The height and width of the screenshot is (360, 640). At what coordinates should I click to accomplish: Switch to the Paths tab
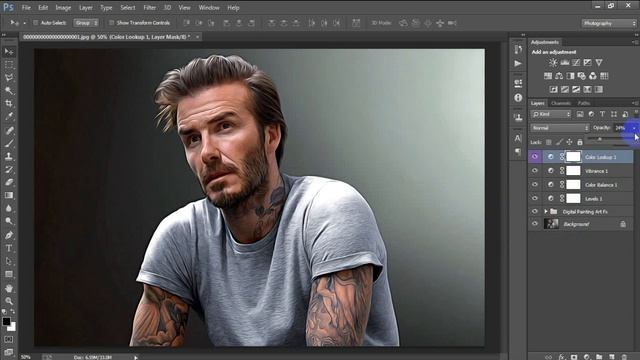584,103
